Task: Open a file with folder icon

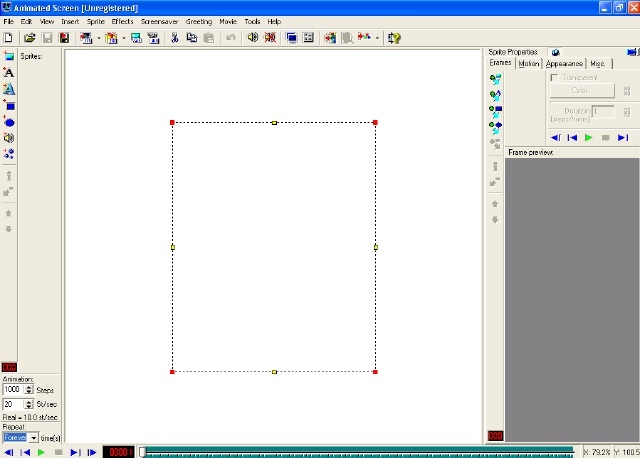Action: pos(29,38)
